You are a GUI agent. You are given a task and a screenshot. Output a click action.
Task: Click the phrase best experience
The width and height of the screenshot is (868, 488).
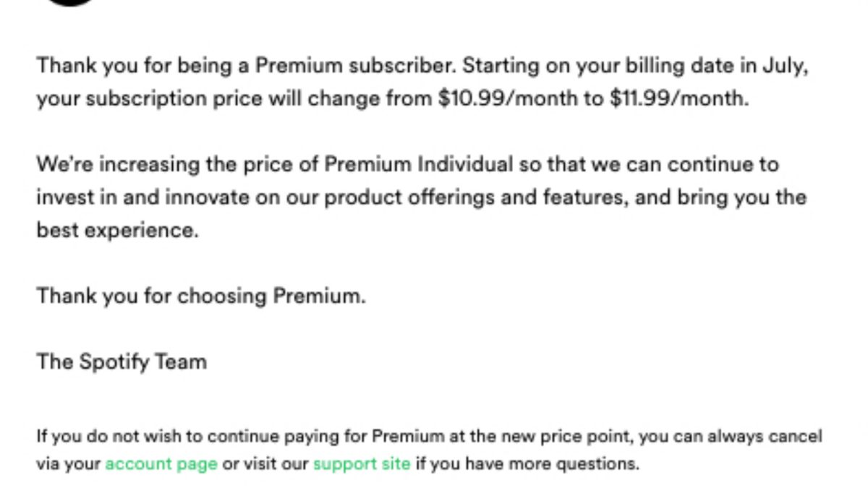[116, 230]
